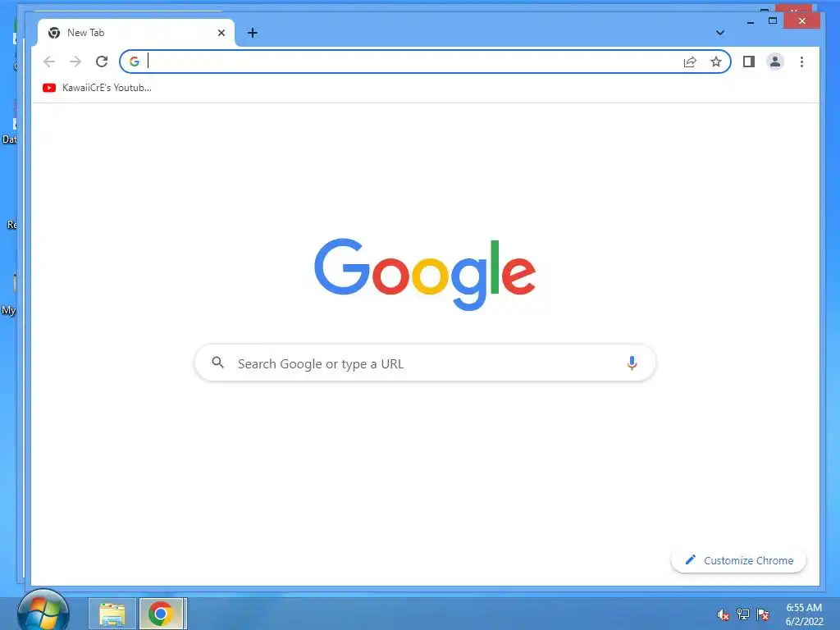Go back using the back arrow
This screenshot has height=630, width=840.
(x=49, y=62)
